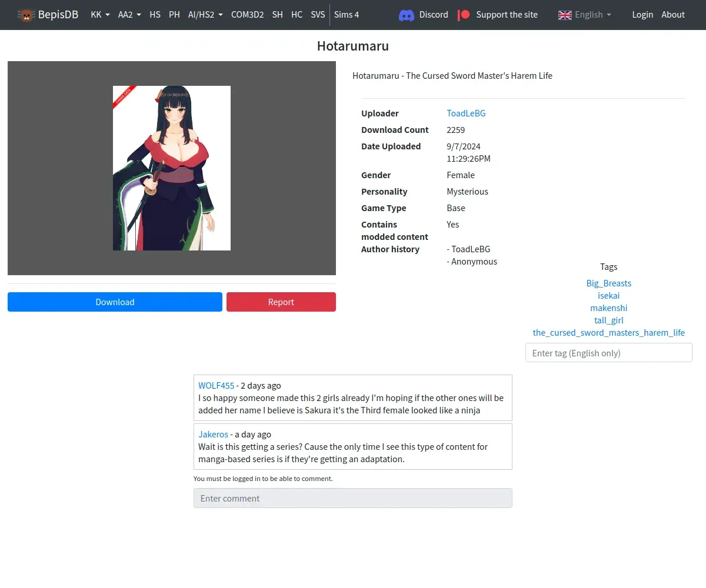Open the Discord link text
This screenshot has height=588, width=706.
tap(434, 15)
